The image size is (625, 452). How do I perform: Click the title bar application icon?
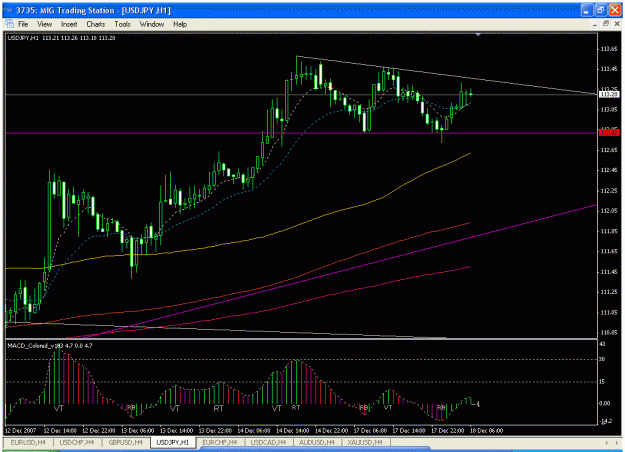(x=8, y=10)
